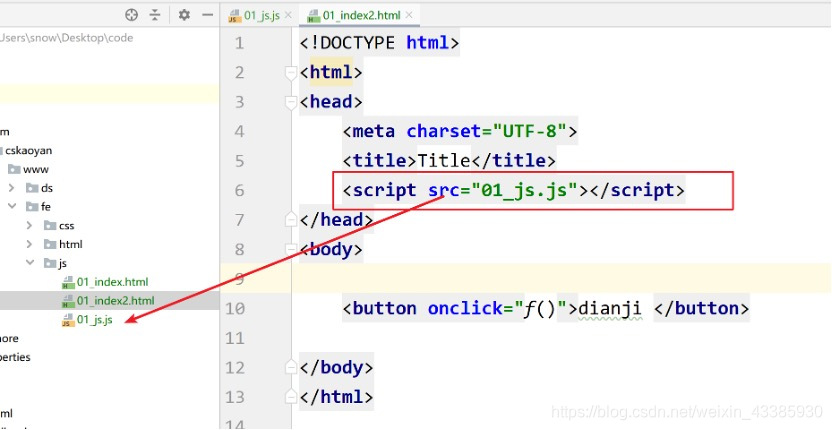832x430 pixels.
Task: Click the meta charset line
Action: [460, 131]
